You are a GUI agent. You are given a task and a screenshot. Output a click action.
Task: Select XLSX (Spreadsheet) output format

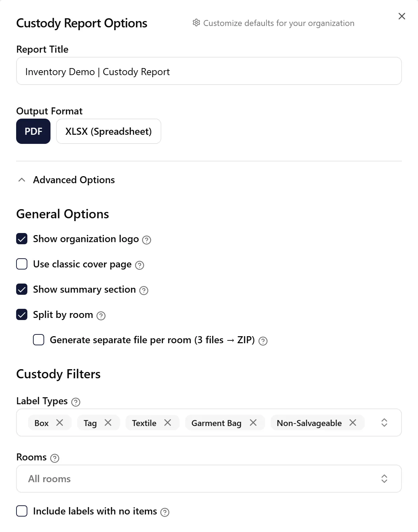tap(109, 131)
